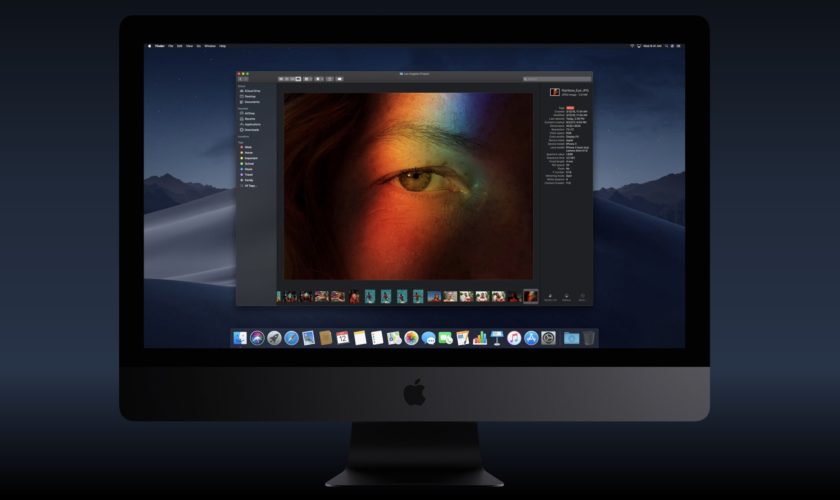840x500 pixels.
Task: Open Downloads in the Finder sidebar
Action: [250, 130]
